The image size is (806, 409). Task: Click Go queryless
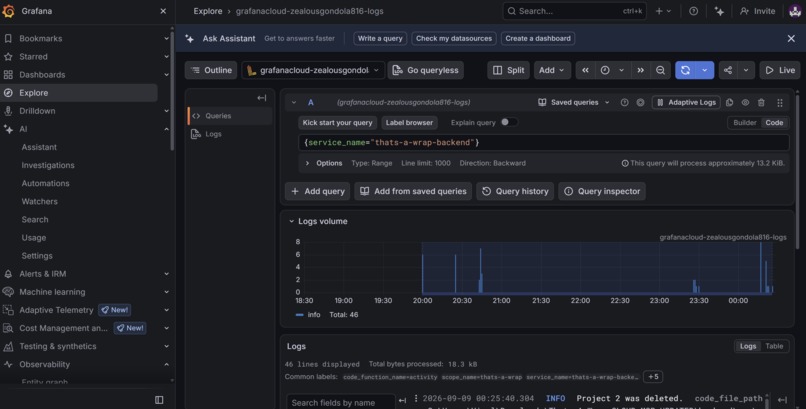point(426,70)
